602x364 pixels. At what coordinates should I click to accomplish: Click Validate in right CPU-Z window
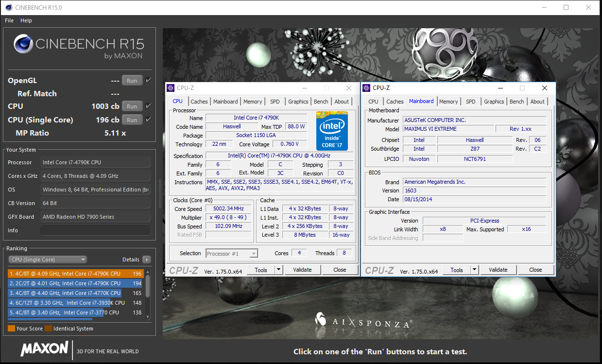[498, 270]
